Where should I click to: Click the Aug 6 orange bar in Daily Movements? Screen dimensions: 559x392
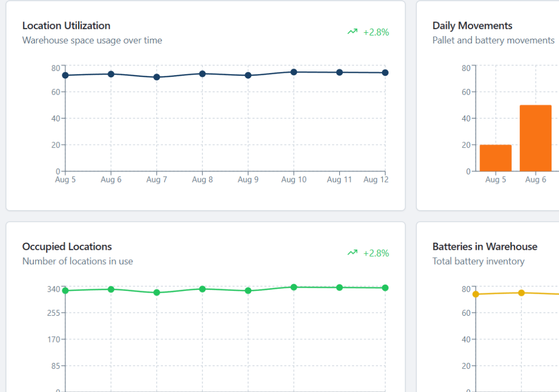click(x=535, y=138)
